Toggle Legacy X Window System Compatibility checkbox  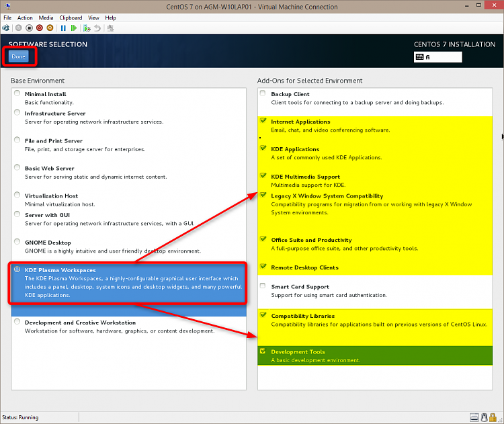[263, 195]
